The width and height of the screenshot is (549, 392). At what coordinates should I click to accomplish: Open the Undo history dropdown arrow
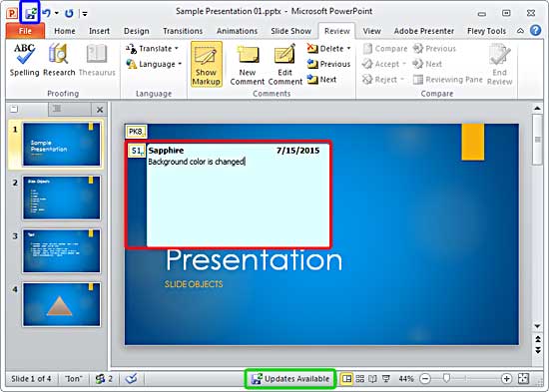point(56,14)
